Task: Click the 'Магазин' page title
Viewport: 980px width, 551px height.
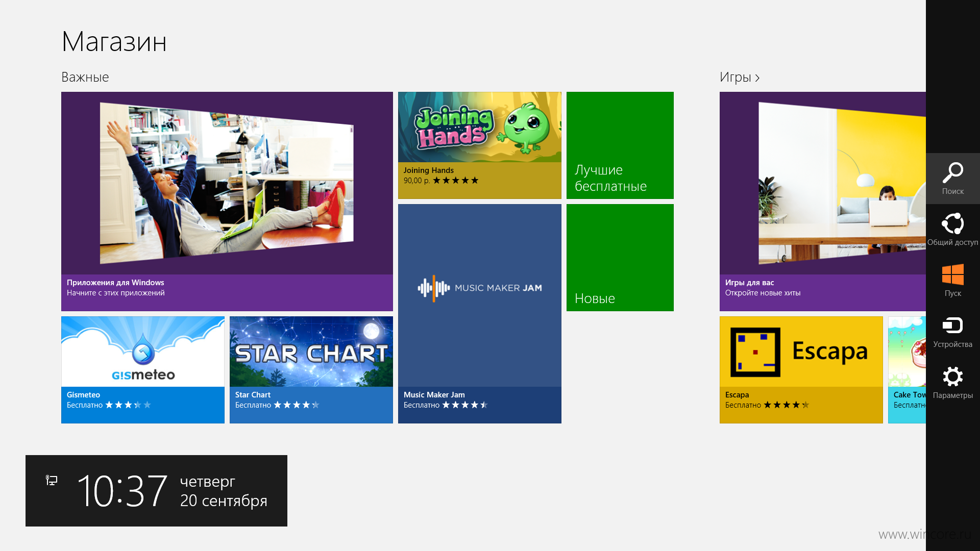Action: (x=114, y=41)
